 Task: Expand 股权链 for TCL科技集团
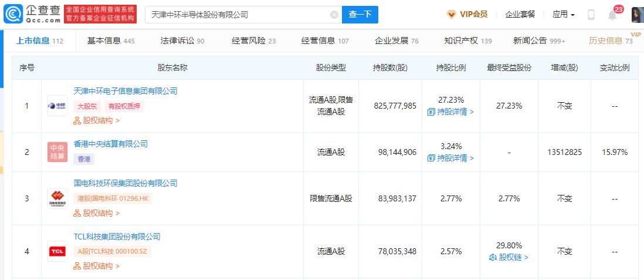coord(509,257)
